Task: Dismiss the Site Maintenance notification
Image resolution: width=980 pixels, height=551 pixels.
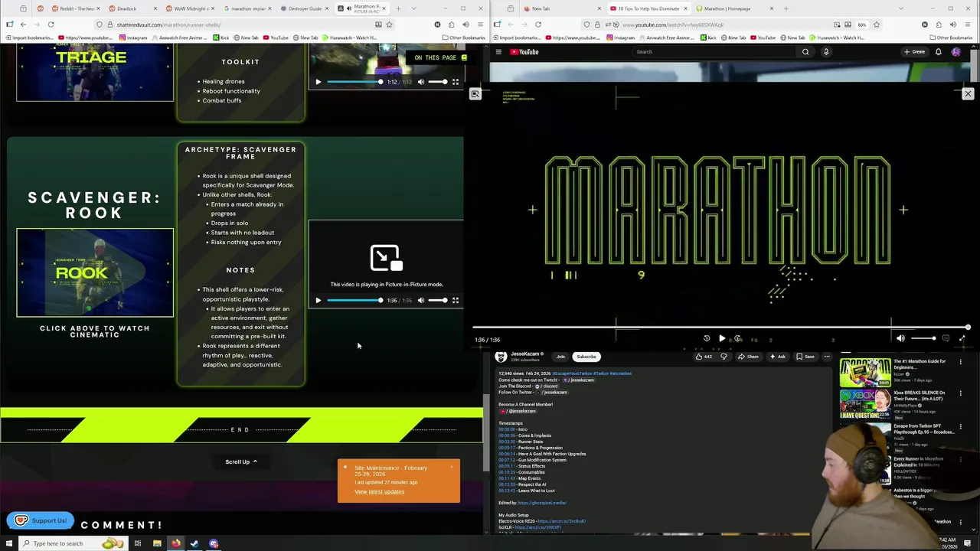Action: (x=452, y=466)
